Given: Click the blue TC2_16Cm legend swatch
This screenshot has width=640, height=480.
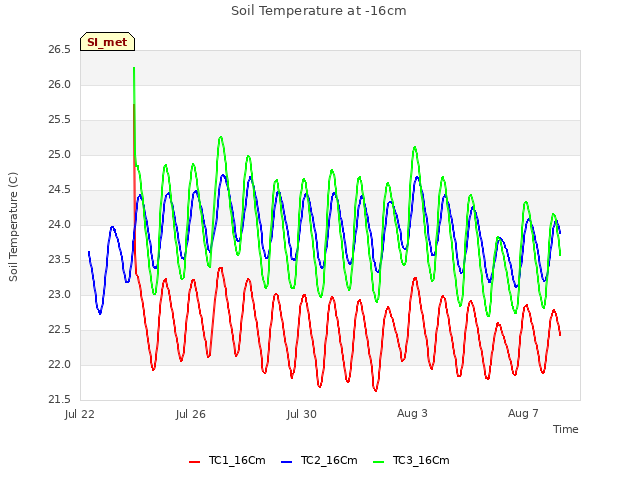Looking at the screenshot, I should (287, 462).
